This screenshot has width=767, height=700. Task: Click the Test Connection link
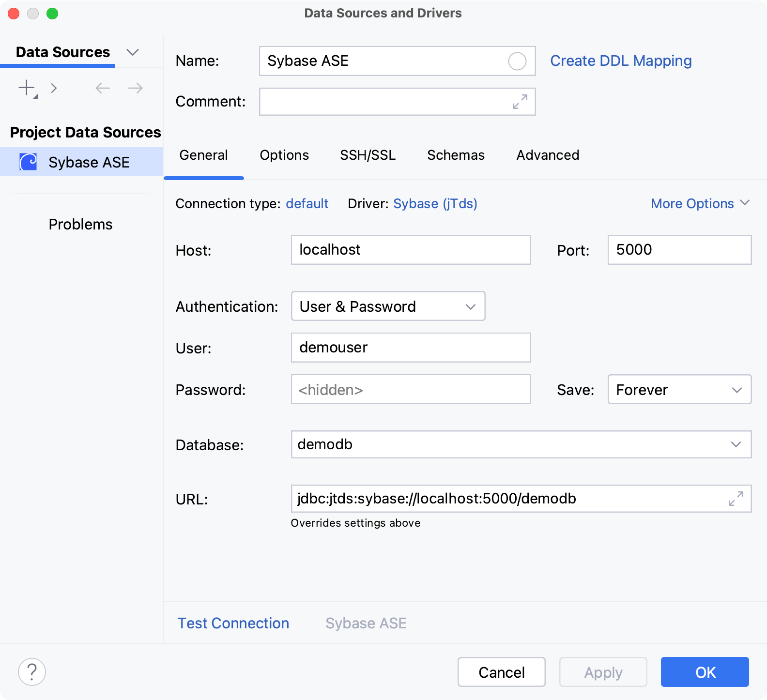click(233, 624)
